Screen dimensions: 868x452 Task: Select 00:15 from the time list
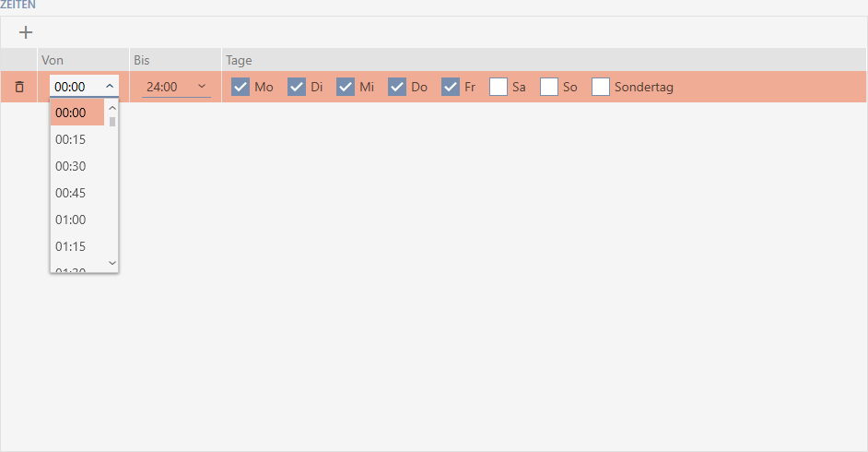pos(70,139)
